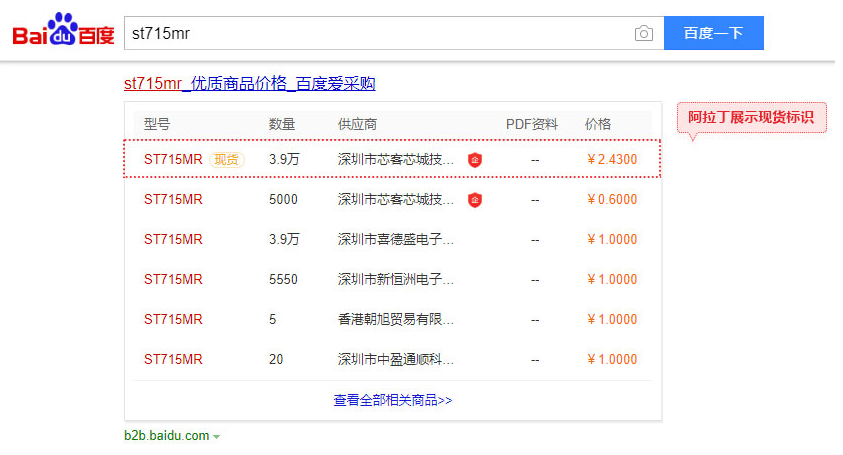Click price ¥1.0000 in 喜德盛 row

tap(612, 239)
